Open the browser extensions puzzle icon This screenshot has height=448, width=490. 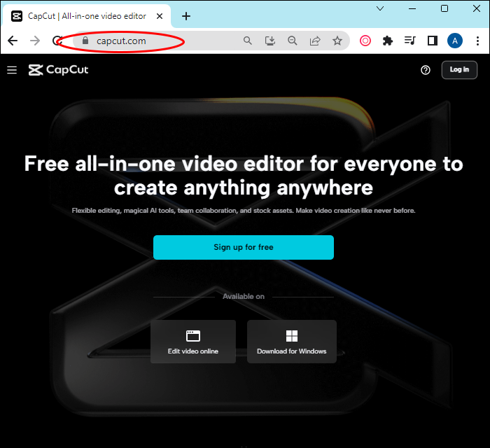pyautogui.click(x=388, y=41)
